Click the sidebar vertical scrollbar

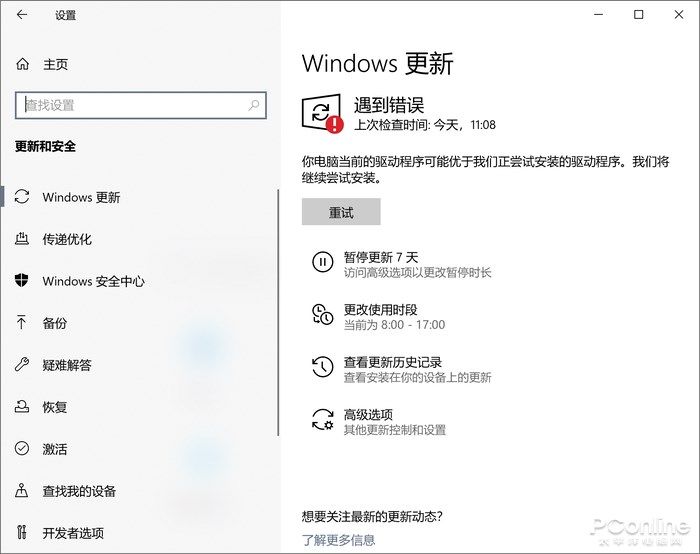coord(278,312)
